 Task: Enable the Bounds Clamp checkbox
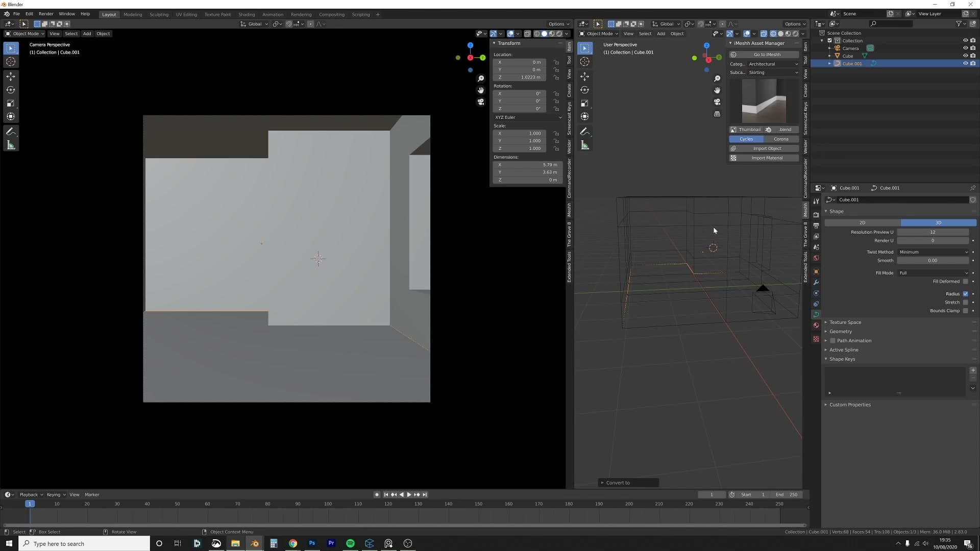tap(965, 311)
